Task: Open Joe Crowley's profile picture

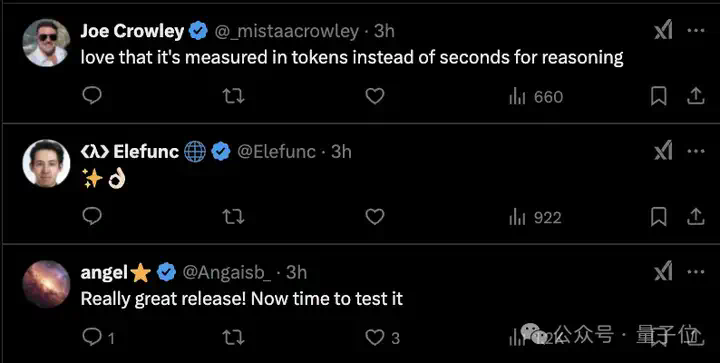Action: 46,43
